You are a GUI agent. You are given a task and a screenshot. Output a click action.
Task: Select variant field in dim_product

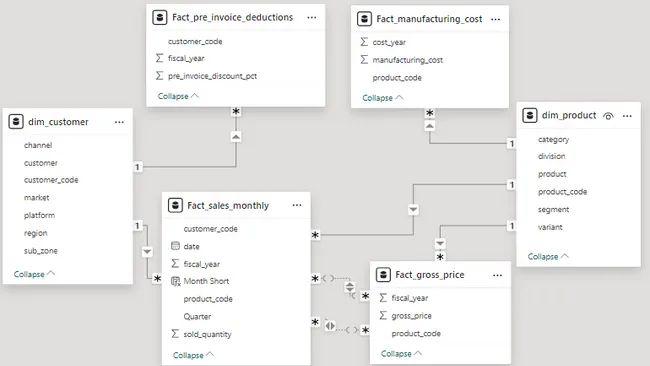[x=550, y=227]
